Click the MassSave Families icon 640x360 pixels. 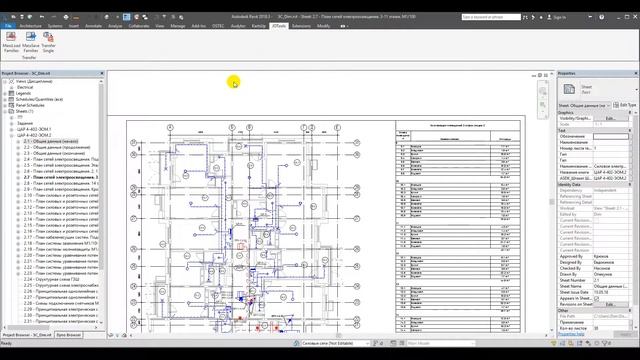point(31,37)
